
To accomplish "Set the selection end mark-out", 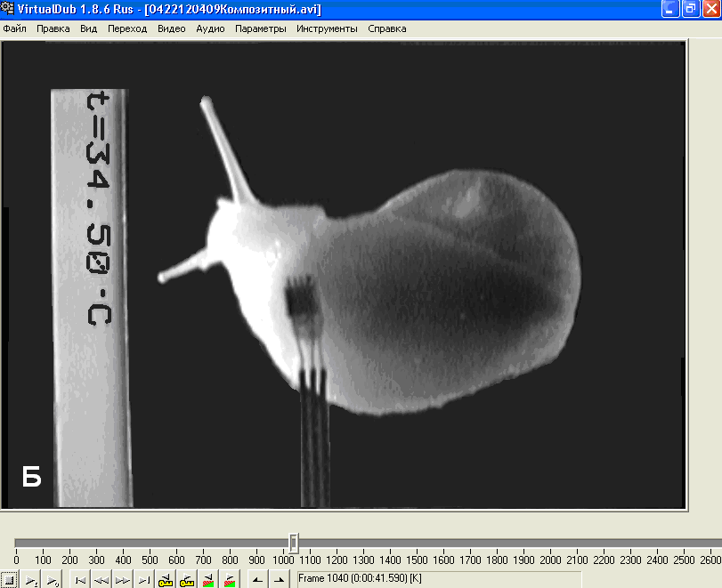I will pyautogui.click(x=279, y=580).
